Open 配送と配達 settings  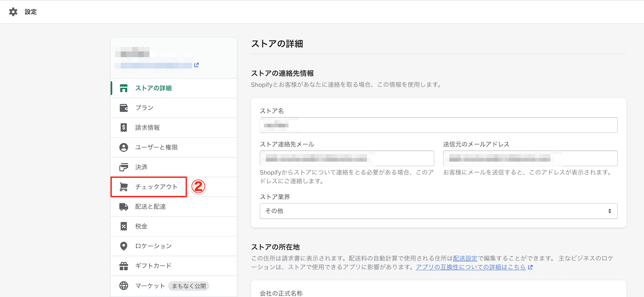tap(173, 207)
